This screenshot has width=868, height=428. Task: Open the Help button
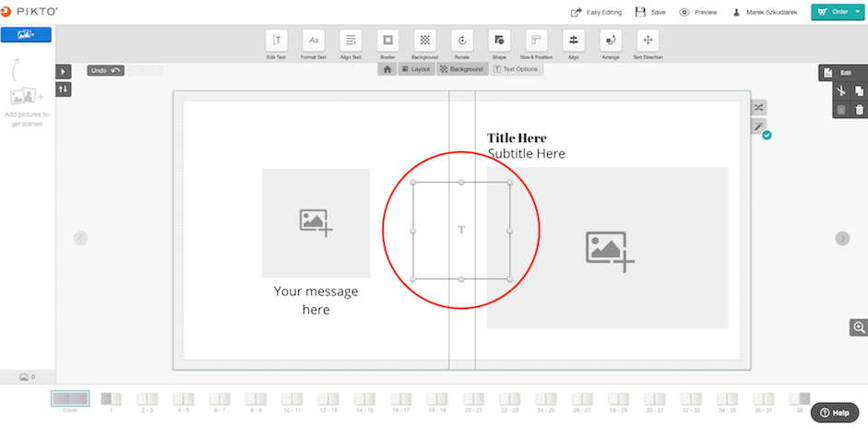pos(835,412)
